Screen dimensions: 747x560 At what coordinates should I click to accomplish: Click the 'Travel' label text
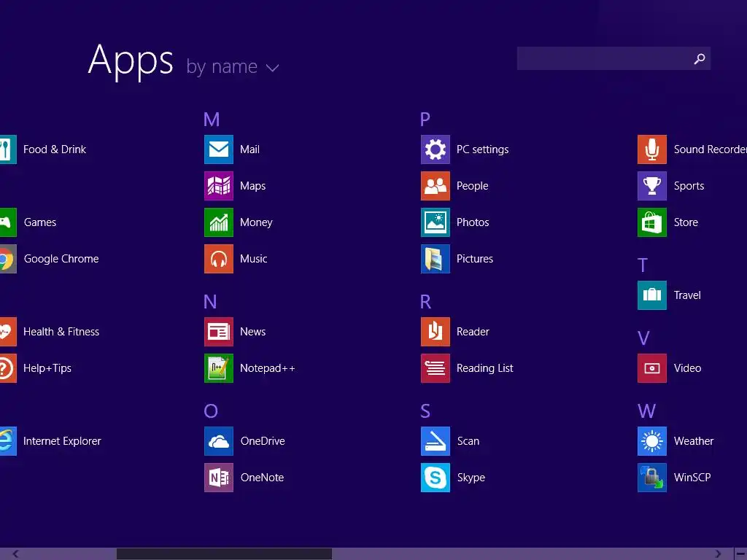pos(687,295)
